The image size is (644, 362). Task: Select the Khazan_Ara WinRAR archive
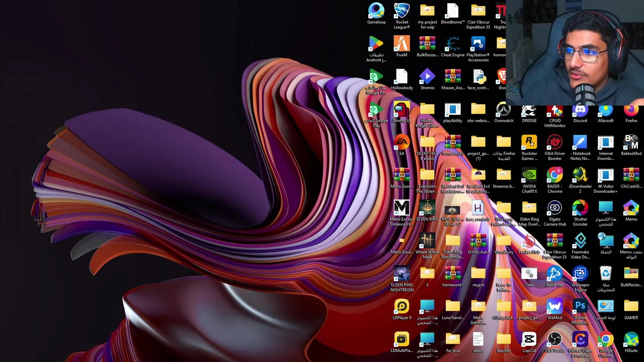pyautogui.click(x=453, y=80)
